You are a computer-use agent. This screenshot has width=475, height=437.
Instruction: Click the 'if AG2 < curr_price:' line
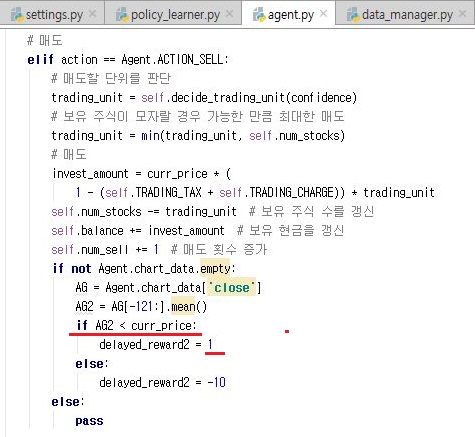[x=136, y=326]
